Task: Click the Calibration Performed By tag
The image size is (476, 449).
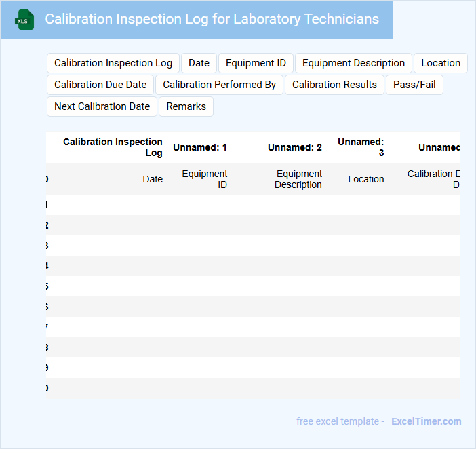Action: [x=219, y=85]
